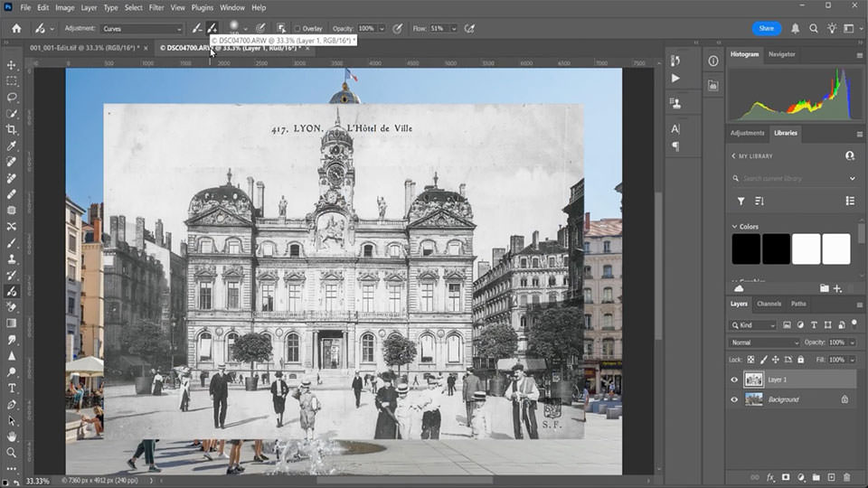Switch to the Channels tab
This screenshot has width=868, height=488.
[769, 304]
